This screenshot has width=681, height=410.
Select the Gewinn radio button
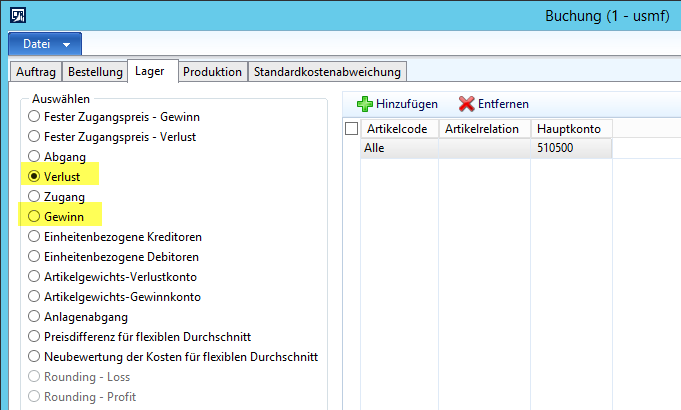[34, 217]
